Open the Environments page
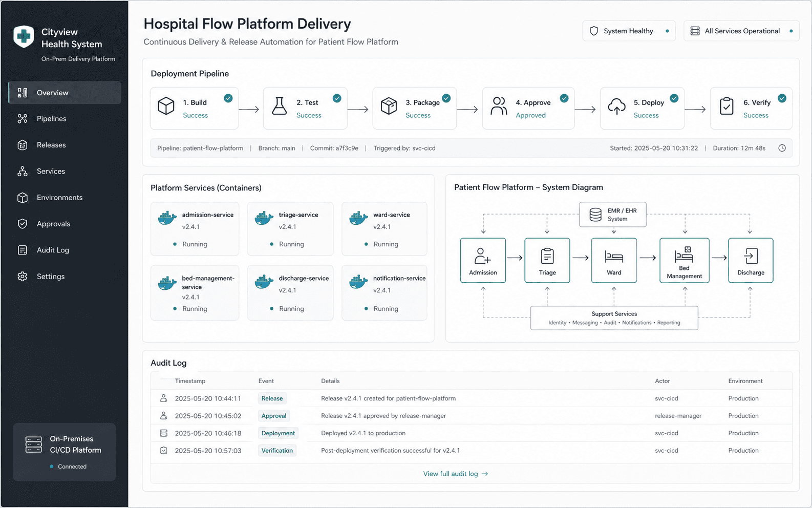The height and width of the screenshot is (508, 812). pyautogui.click(x=59, y=198)
